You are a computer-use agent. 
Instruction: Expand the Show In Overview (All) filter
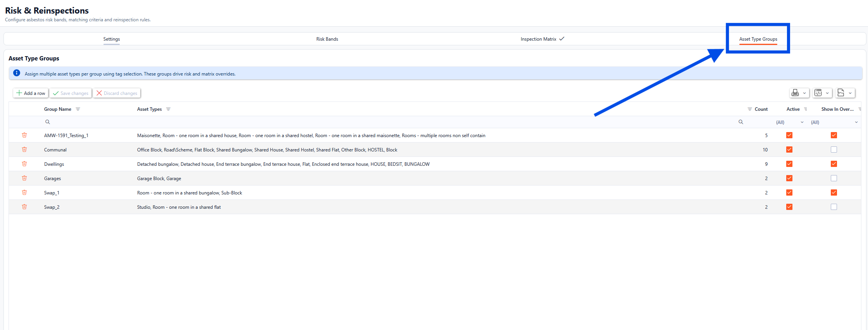pos(856,122)
